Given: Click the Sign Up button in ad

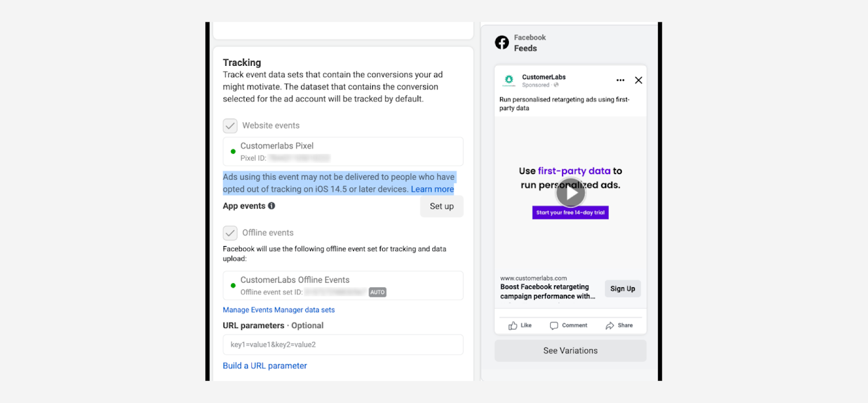Looking at the screenshot, I should coord(622,289).
